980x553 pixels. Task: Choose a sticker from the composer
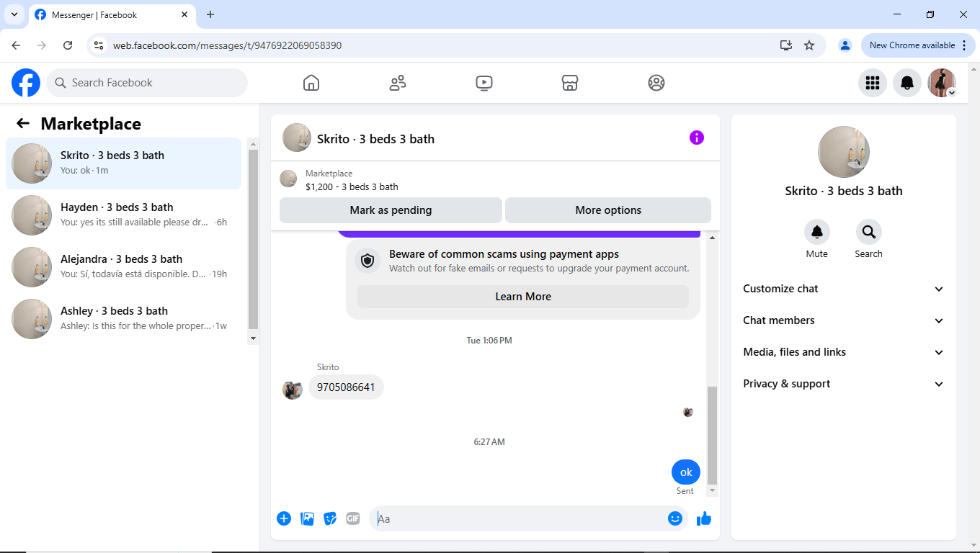[330, 518]
